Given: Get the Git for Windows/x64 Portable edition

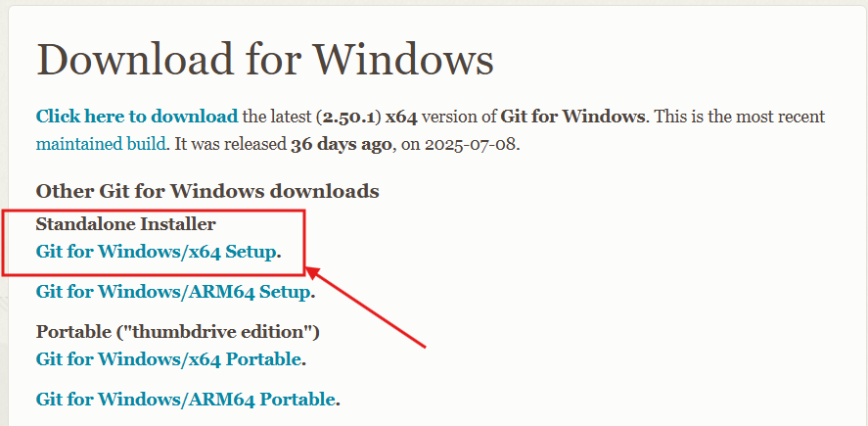Looking at the screenshot, I should [x=167, y=359].
